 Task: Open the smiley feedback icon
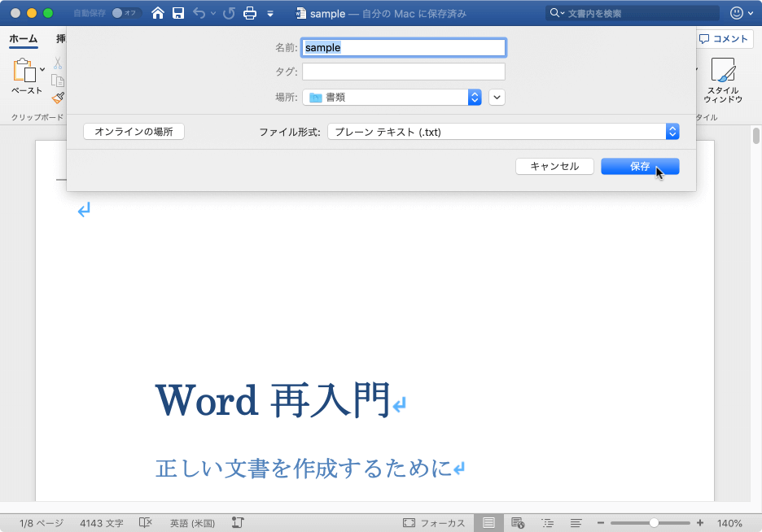(x=736, y=13)
